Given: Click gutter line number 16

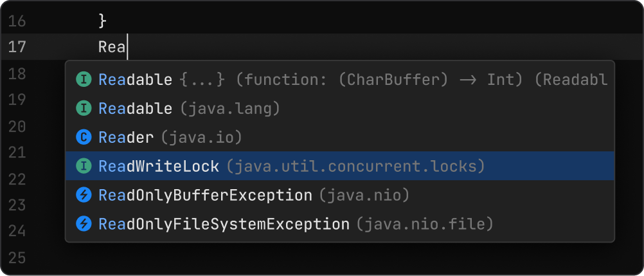Looking at the screenshot, I should [x=17, y=21].
